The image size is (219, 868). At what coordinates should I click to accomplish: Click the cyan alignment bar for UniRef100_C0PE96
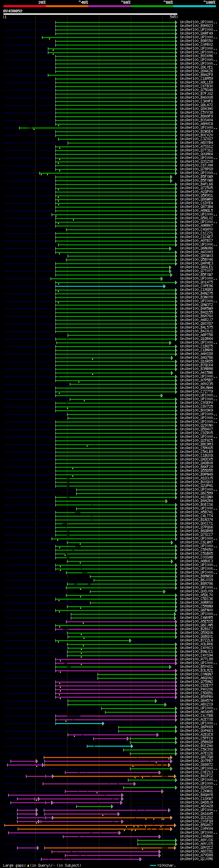(x=110, y=286)
